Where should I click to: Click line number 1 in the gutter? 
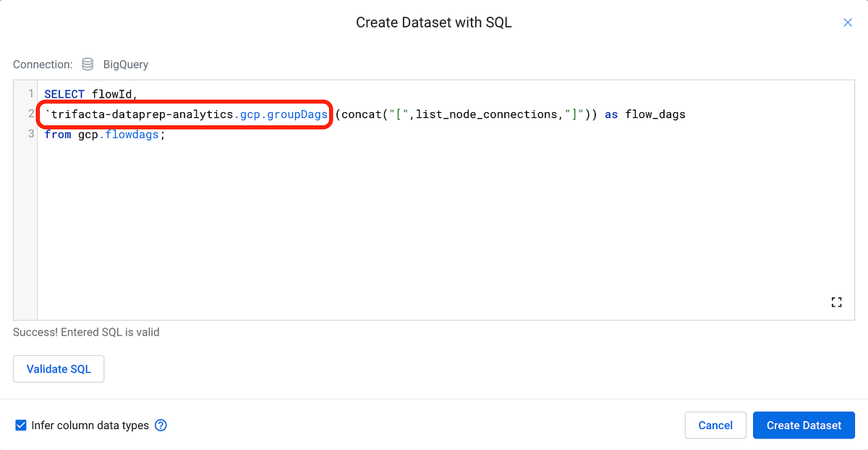click(x=30, y=93)
